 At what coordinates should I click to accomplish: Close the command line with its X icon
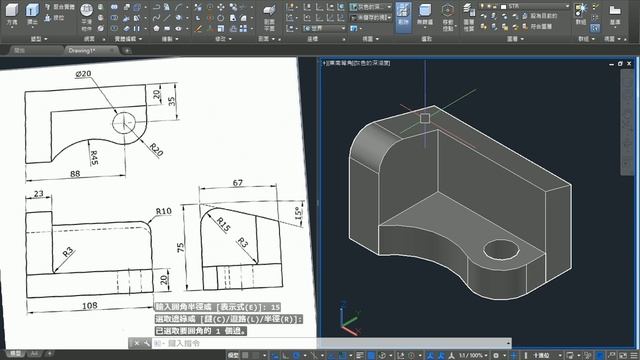[x=137, y=343]
